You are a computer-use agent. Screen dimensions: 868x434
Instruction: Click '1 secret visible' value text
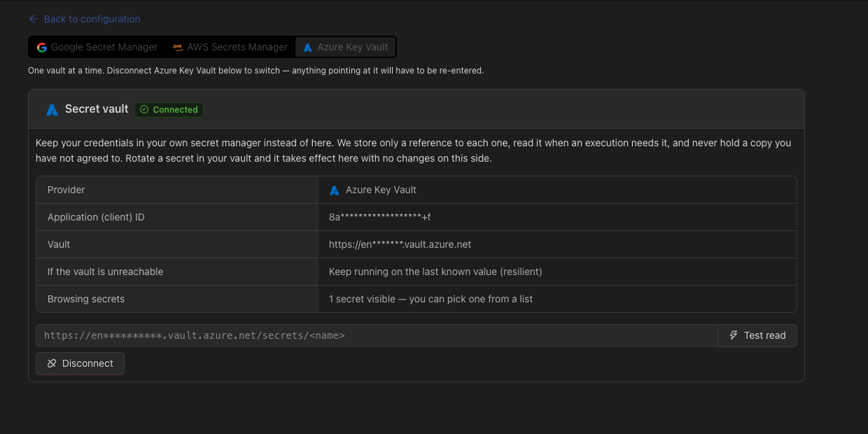click(x=430, y=299)
